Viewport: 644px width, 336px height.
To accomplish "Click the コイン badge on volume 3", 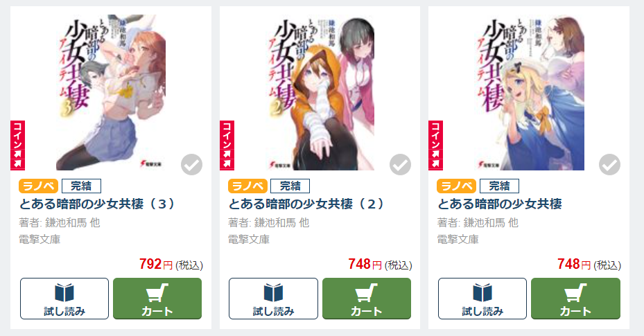I will coord(17,145).
